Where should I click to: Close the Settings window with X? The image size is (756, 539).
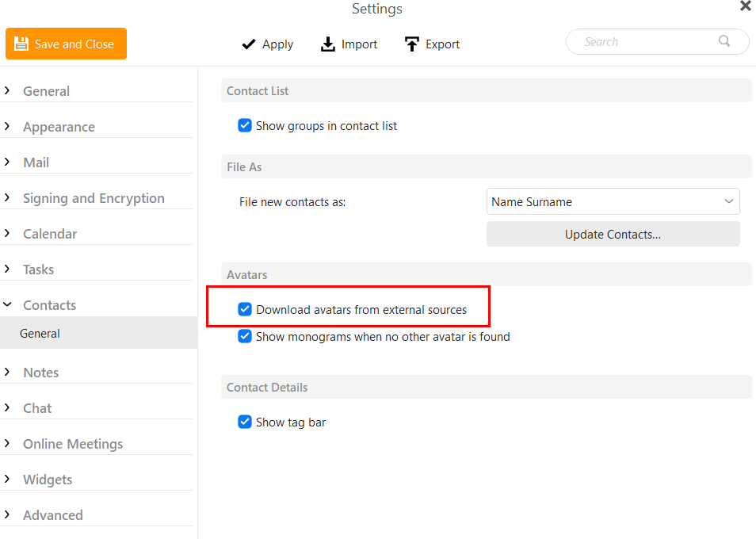click(746, 6)
